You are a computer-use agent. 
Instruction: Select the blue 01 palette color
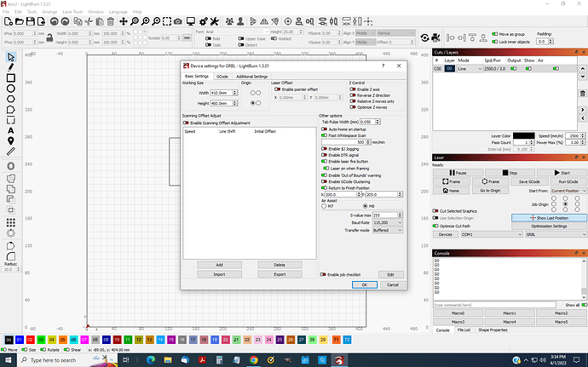point(20,340)
